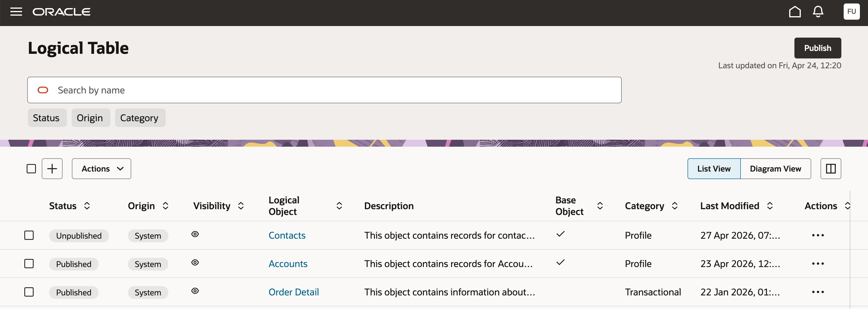Check the Contacts row checkbox
Screen dimensions: 868x309
[29, 235]
